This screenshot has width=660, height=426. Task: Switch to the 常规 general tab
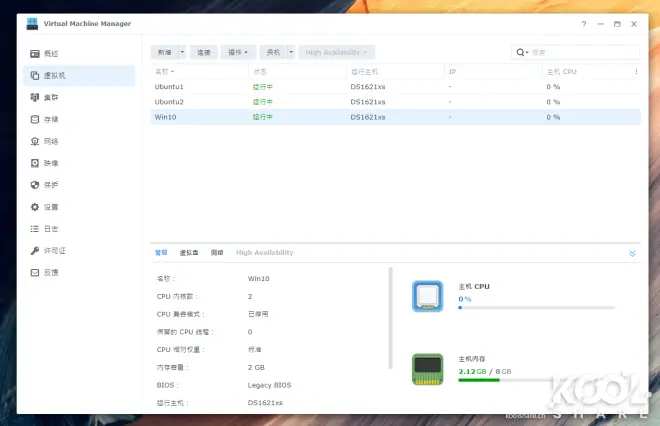(161, 253)
